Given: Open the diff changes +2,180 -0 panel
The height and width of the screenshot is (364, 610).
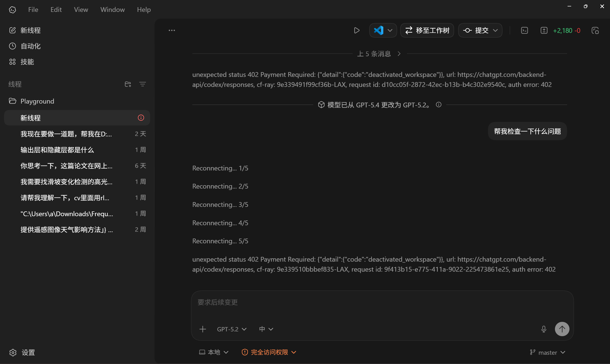Looking at the screenshot, I should [x=560, y=30].
